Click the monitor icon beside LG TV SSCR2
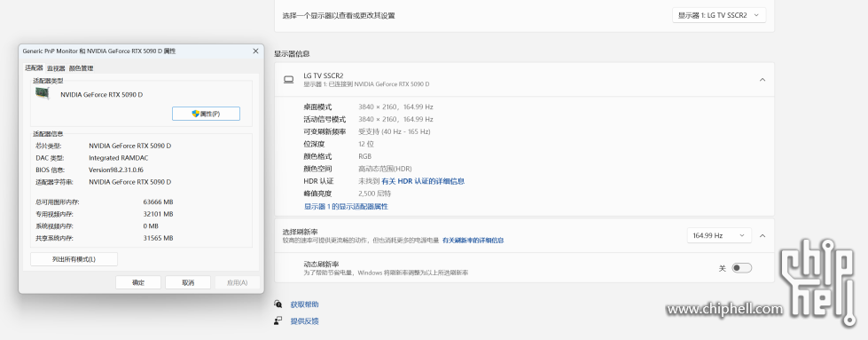Image resolution: width=868 pixels, height=340 pixels. click(x=288, y=79)
